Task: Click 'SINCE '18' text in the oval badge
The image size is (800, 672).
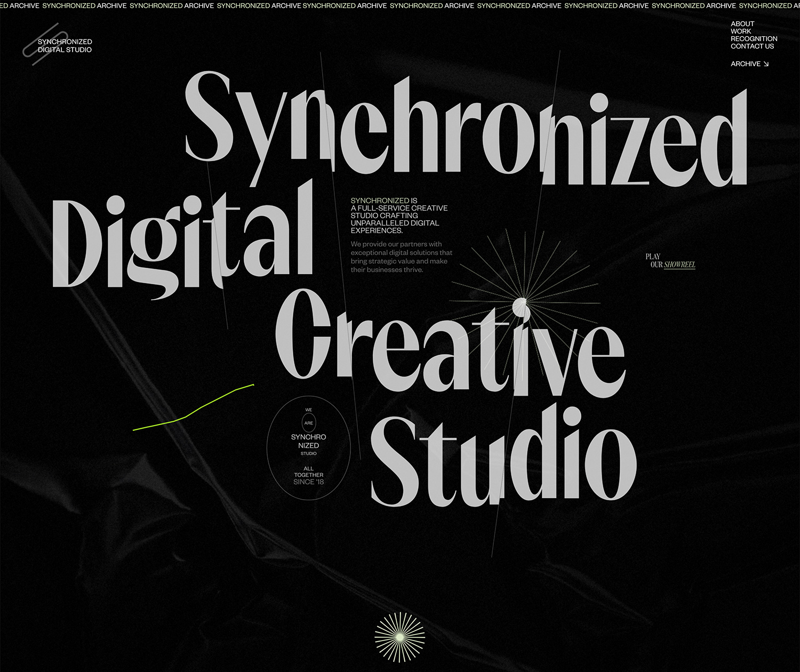Action: 308,482
